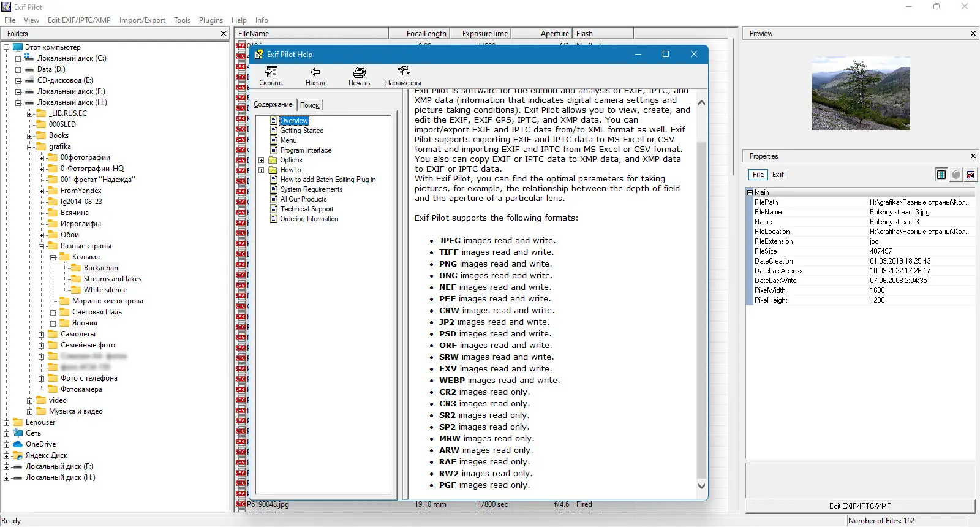Open the All Our Products help topic
The image size is (980, 527).
304,199
